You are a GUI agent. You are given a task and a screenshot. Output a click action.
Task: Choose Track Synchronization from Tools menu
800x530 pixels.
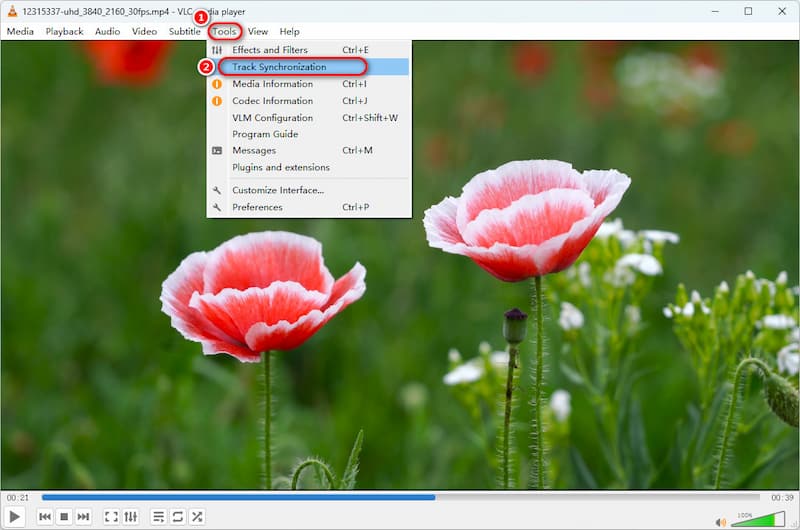(309, 67)
